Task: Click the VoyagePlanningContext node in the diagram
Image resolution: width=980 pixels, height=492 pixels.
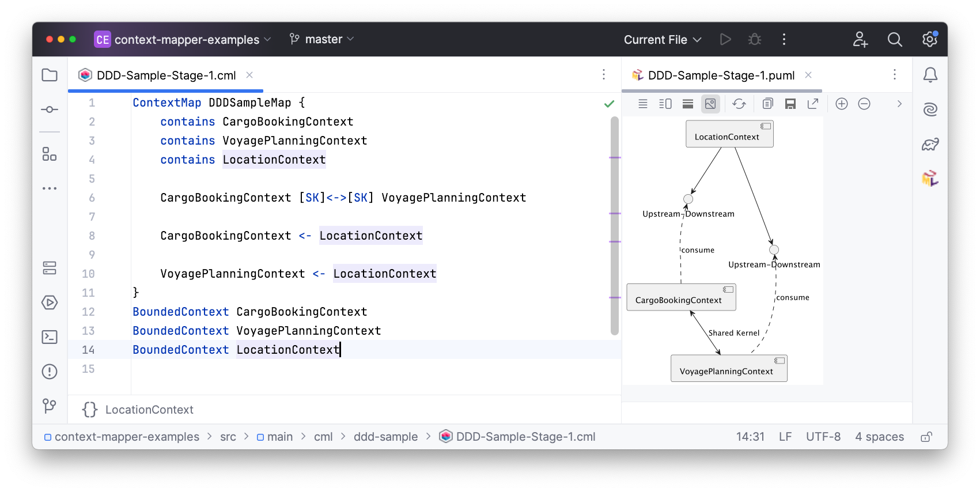Action: [x=729, y=368]
